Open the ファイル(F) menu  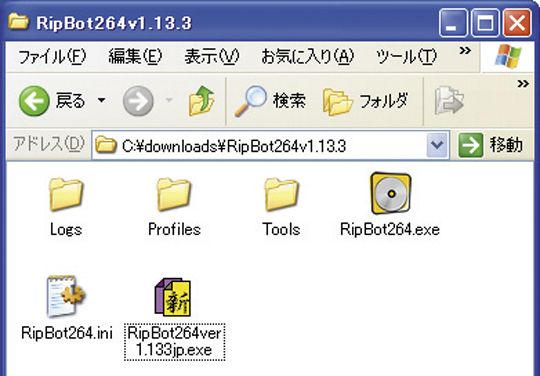tap(52, 56)
